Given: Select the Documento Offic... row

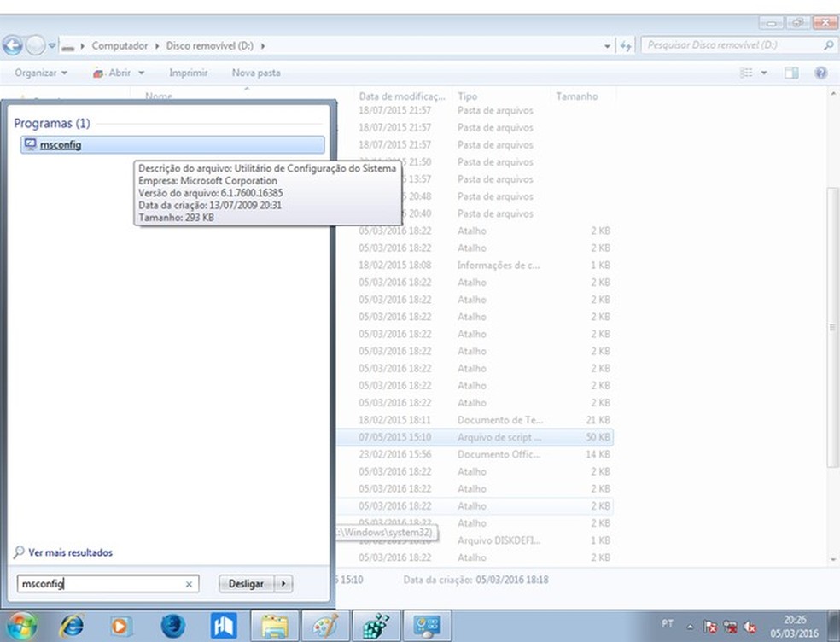Looking at the screenshot, I should [475, 454].
